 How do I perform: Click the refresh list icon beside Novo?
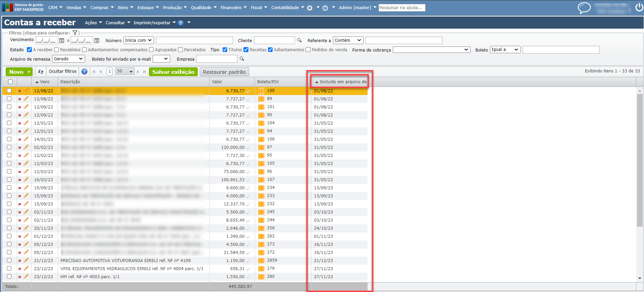click(x=41, y=72)
